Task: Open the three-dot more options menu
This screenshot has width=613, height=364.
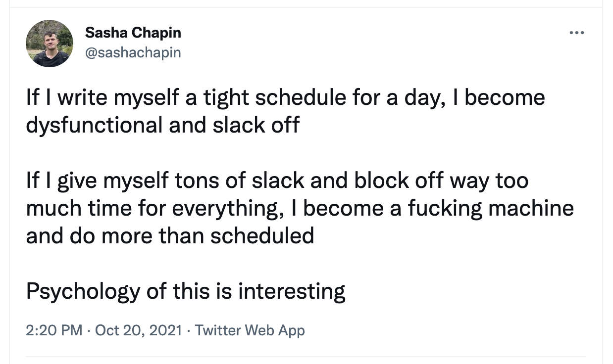Action: 577,33
